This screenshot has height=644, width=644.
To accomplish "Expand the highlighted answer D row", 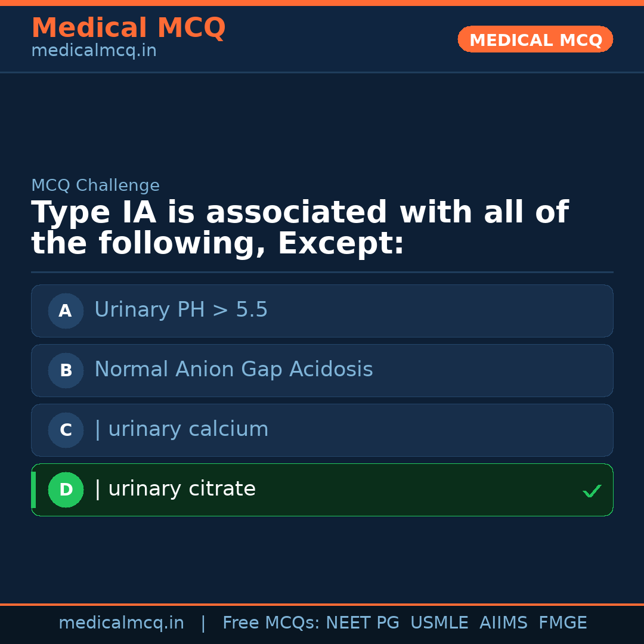I will [322, 490].
